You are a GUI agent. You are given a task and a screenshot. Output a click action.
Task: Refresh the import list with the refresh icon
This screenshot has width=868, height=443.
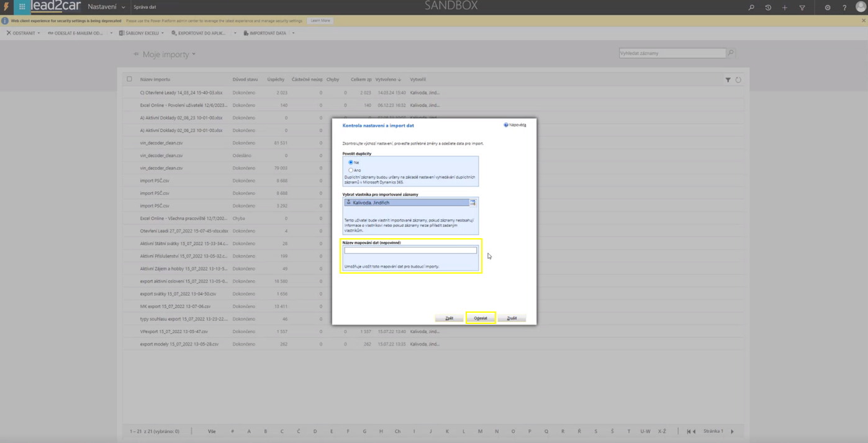click(738, 80)
